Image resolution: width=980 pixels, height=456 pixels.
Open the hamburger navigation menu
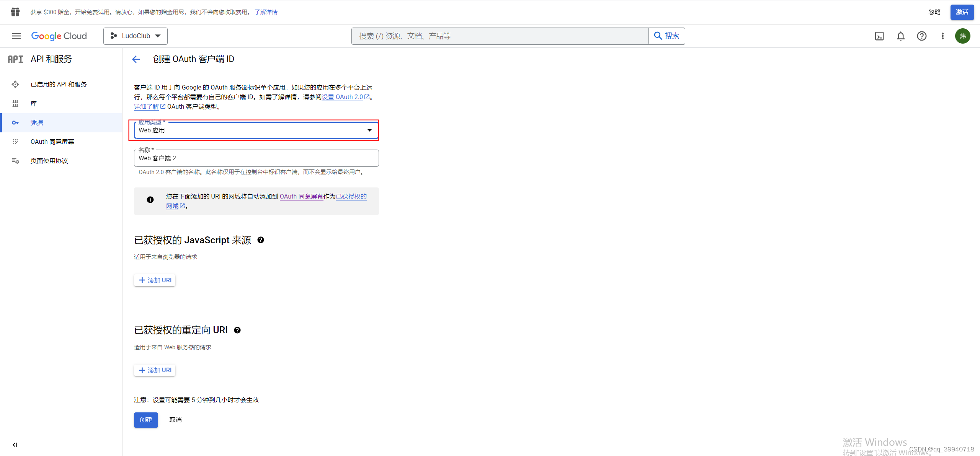(x=16, y=36)
